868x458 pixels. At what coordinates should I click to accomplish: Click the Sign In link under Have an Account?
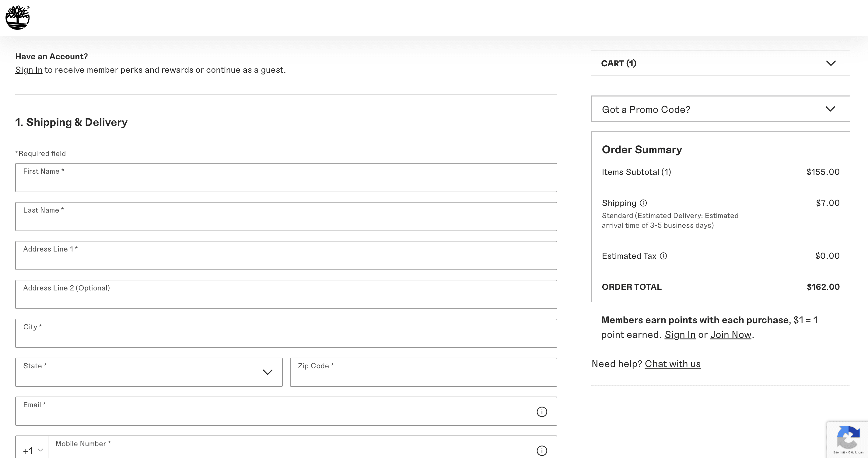[29, 70]
